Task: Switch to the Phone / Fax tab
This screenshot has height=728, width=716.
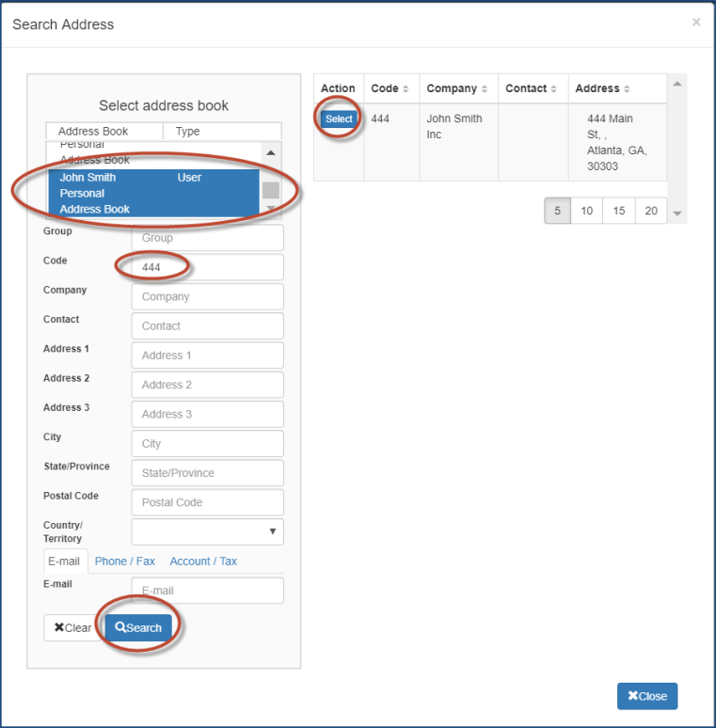Action: click(x=124, y=562)
